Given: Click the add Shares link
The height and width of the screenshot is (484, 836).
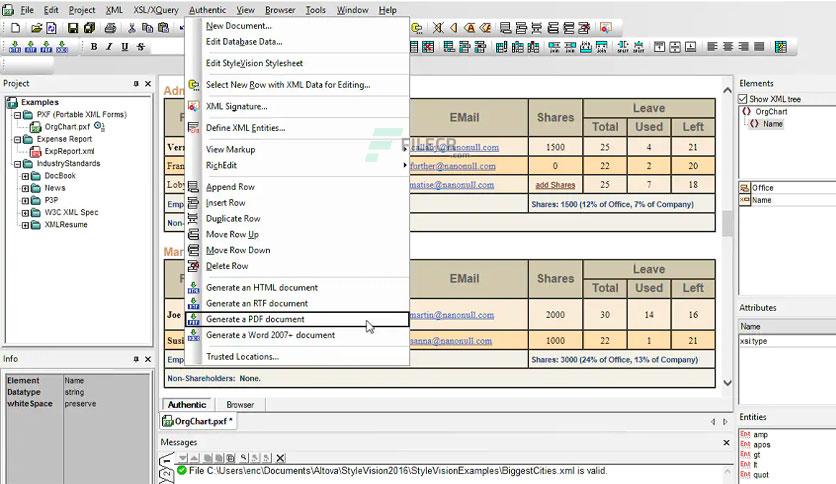Looking at the screenshot, I should tap(555, 185).
